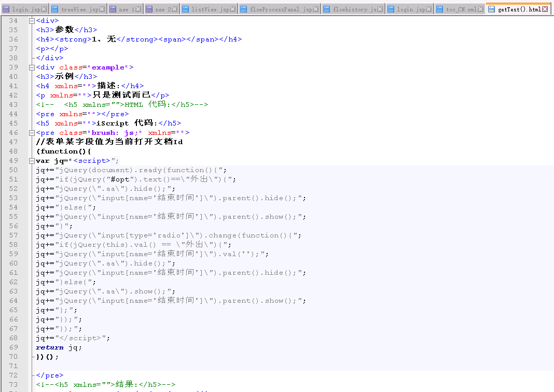Screen dimensions: 554x392
Task: Click the disk icon on listView.jsp tab
Action: pos(186,9)
